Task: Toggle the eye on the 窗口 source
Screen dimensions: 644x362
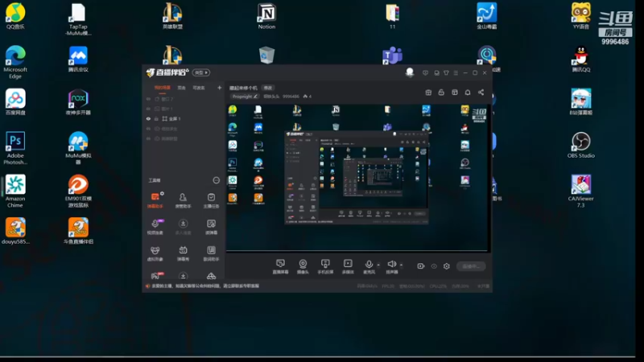Action: (x=148, y=99)
